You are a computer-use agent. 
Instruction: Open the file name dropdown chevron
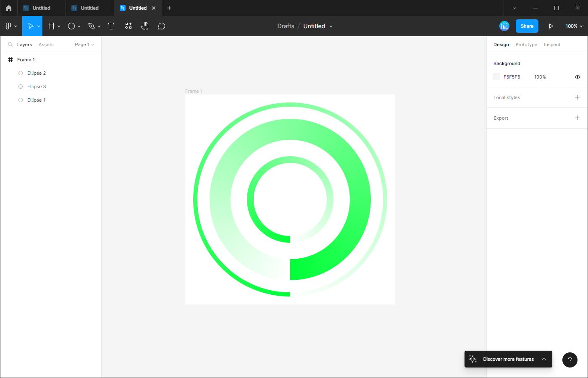(331, 26)
